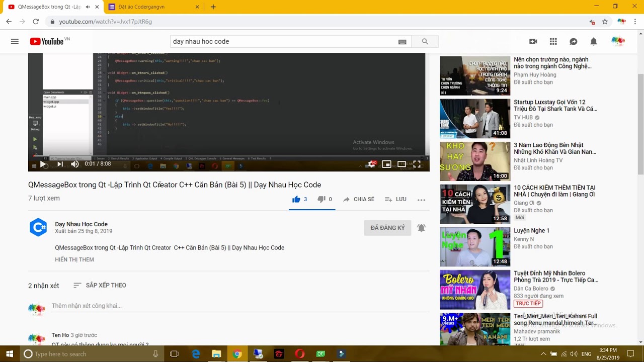This screenshot has height=362, width=644.
Task: Switch to Đặt áo Codergangvn tab
Action: 153,7
